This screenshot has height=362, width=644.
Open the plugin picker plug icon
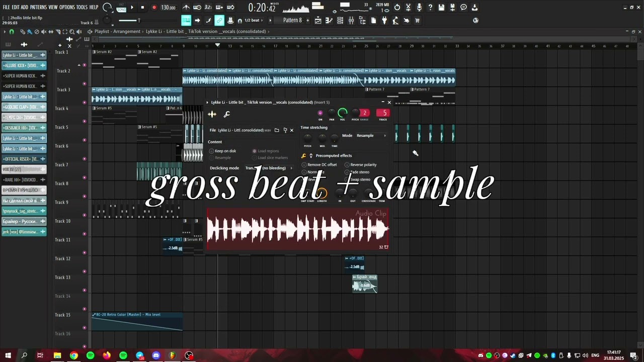point(384,21)
